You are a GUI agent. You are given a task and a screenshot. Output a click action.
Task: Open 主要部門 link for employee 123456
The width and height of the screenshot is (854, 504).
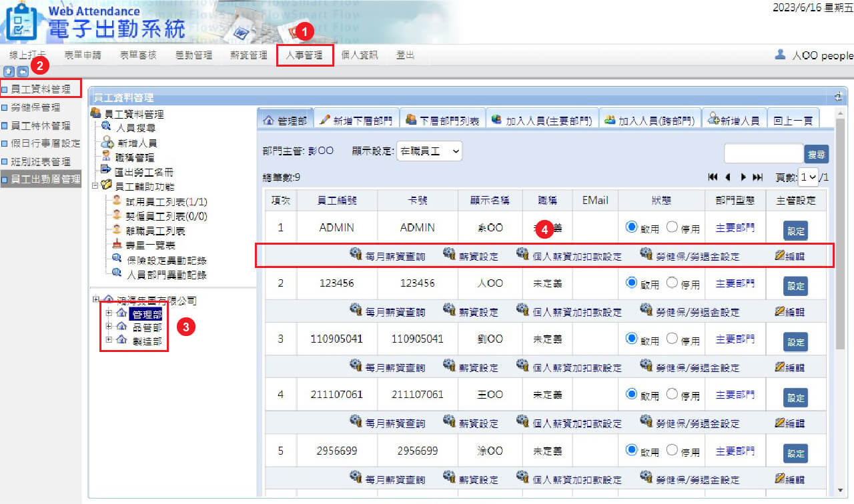(735, 283)
